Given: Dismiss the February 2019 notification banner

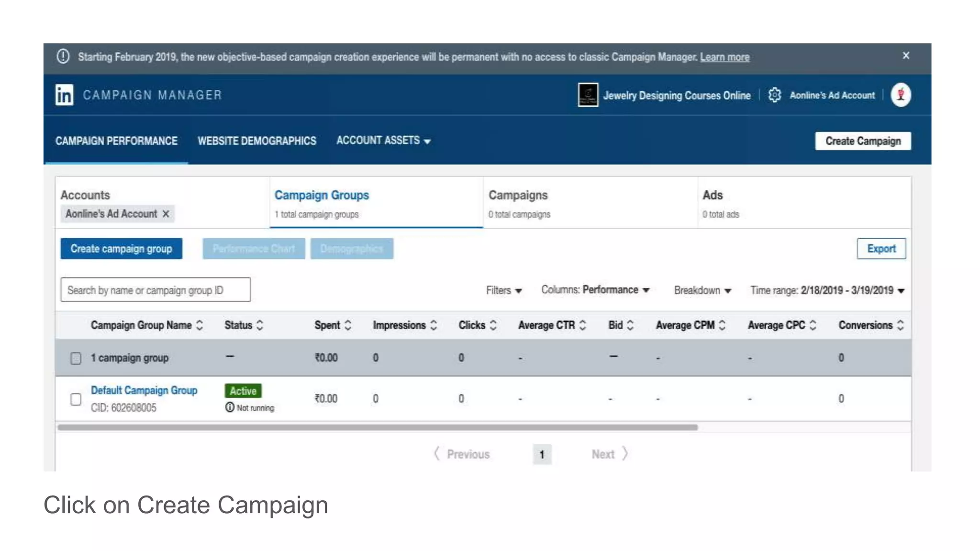Looking at the screenshot, I should coord(906,56).
